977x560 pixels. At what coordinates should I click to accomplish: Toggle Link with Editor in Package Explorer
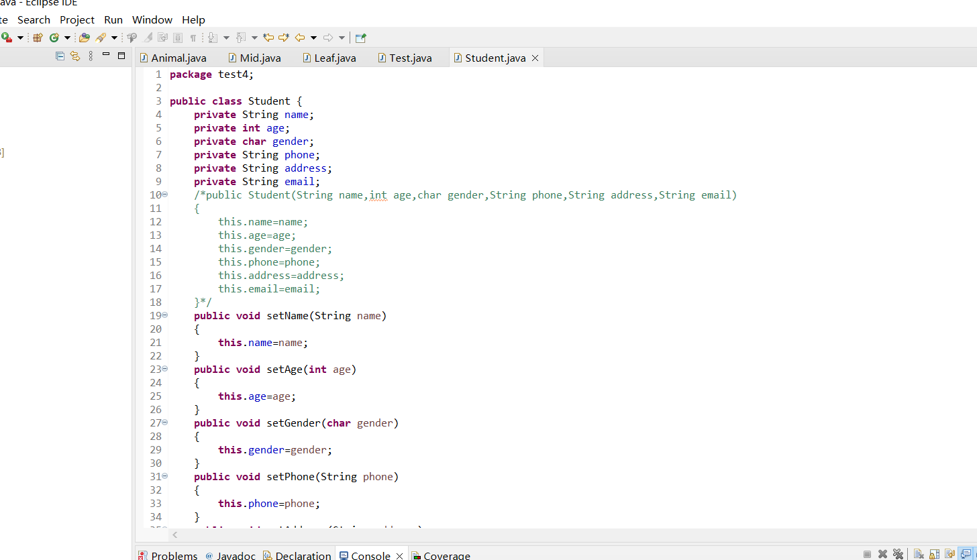point(75,56)
